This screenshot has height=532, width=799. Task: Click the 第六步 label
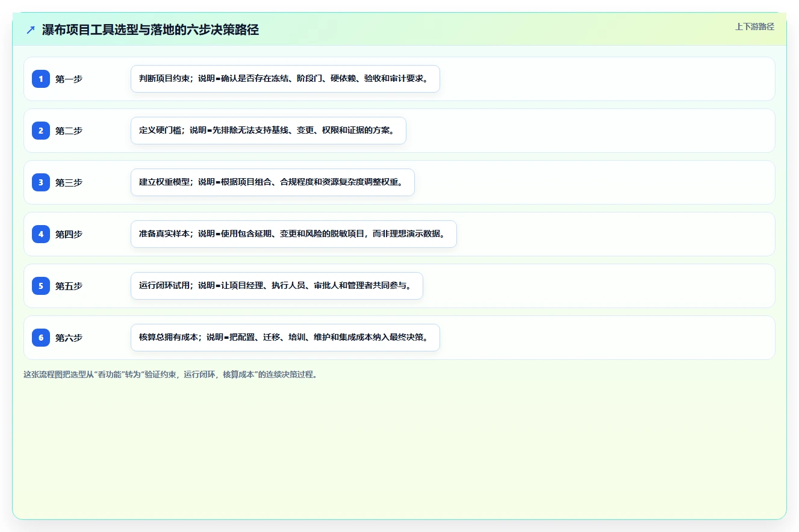click(x=69, y=338)
